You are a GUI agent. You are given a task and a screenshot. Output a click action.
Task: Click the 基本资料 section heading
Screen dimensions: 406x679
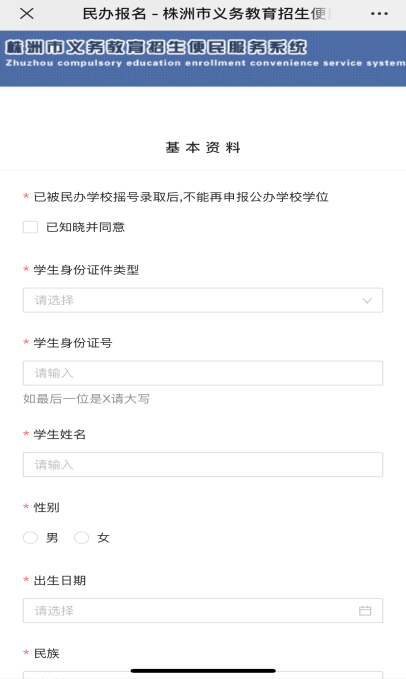[x=203, y=148]
